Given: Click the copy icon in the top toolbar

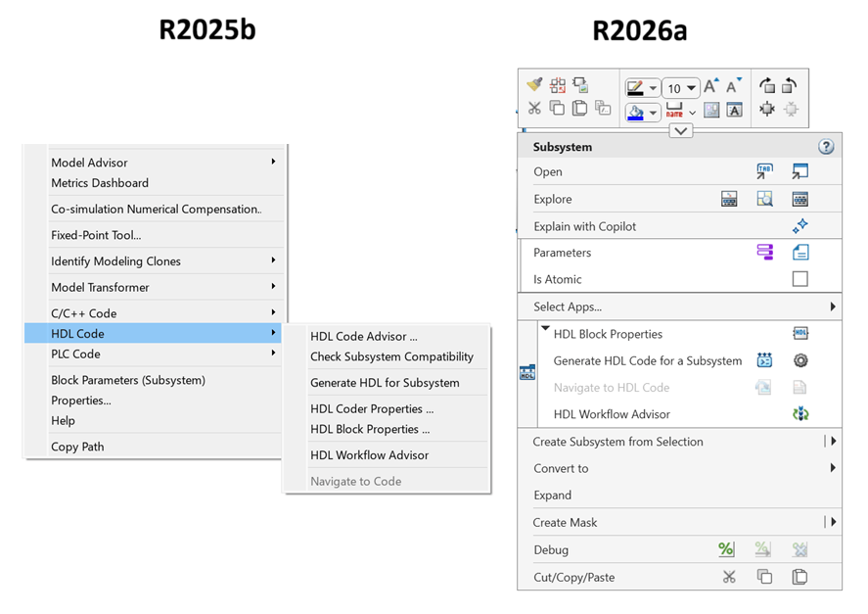Looking at the screenshot, I should pos(557,108).
